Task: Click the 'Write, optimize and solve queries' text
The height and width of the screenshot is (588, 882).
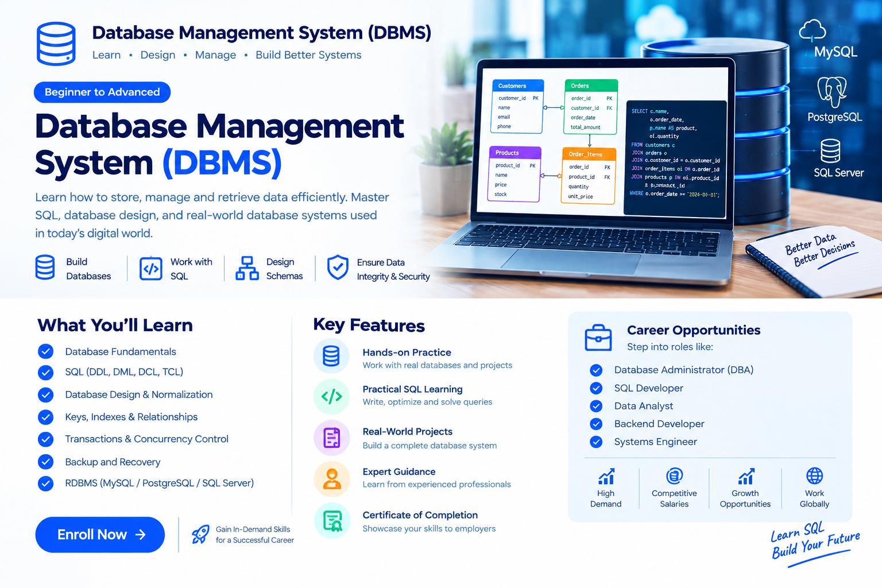Action: coord(427,402)
